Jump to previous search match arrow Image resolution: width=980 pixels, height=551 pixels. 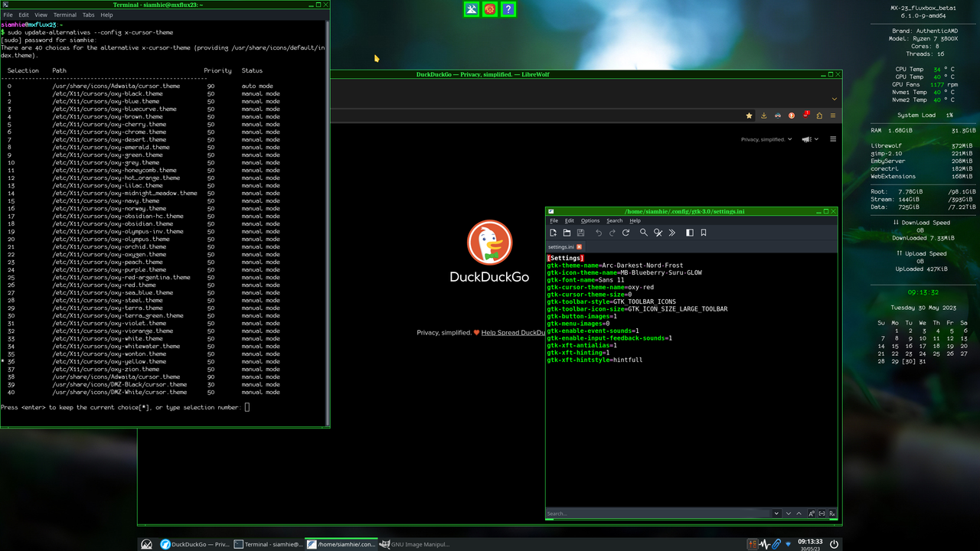(x=799, y=514)
